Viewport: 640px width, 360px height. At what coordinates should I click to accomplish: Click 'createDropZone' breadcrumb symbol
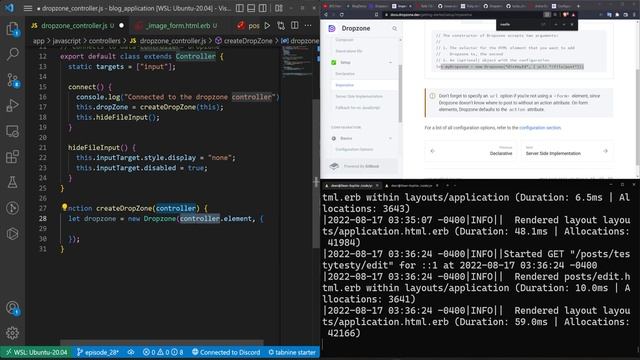point(248,41)
